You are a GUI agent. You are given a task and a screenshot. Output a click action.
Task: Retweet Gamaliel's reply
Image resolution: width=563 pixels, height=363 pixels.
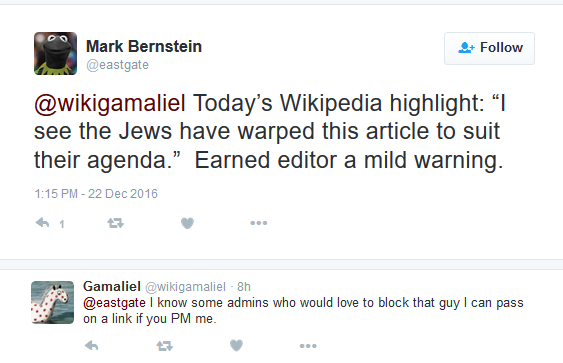coord(165,346)
